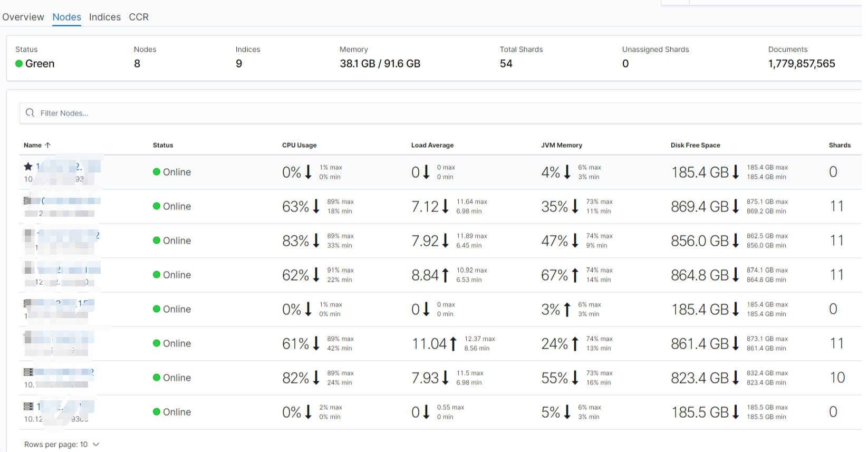The image size is (868, 452).
Task: Click the down arrow beside 7.92 load average
Action: 445,241
